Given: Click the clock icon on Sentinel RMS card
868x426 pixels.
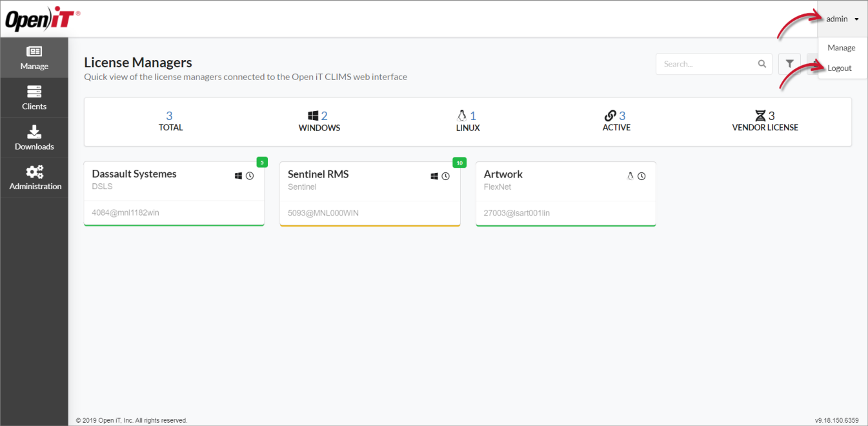Looking at the screenshot, I should pos(445,176).
